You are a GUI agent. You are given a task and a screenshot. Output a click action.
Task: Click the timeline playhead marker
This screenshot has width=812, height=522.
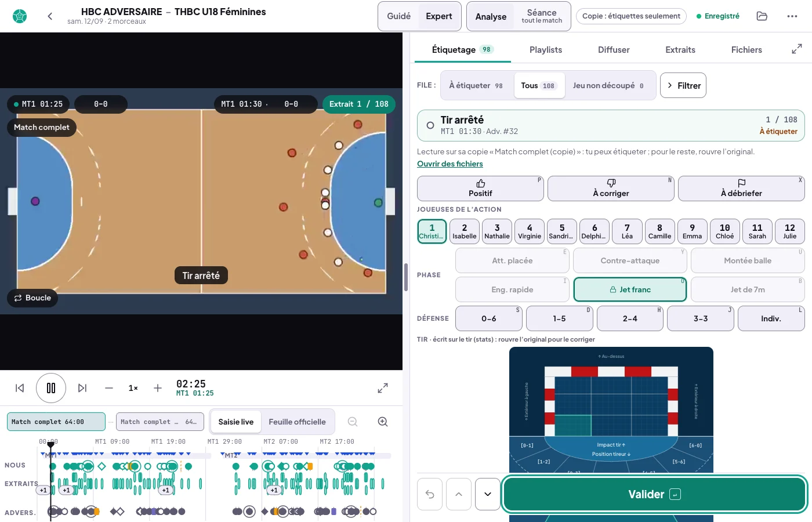(x=50, y=445)
